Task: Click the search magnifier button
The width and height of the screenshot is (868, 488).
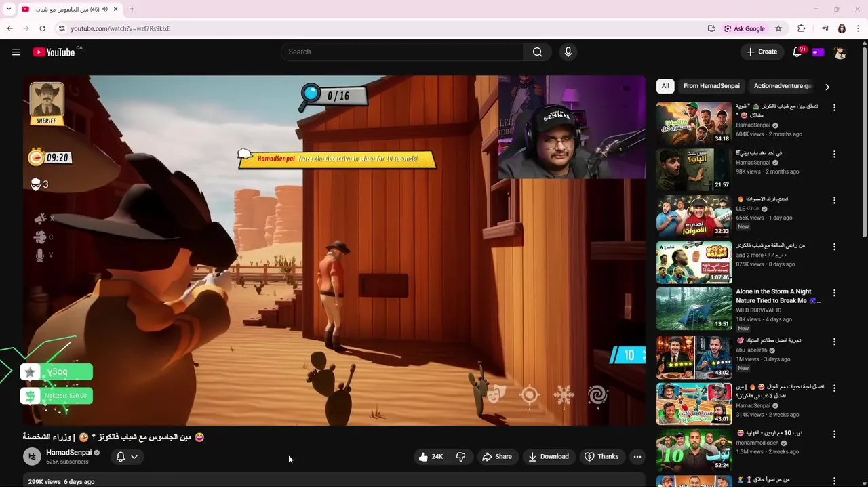Action: (x=537, y=52)
